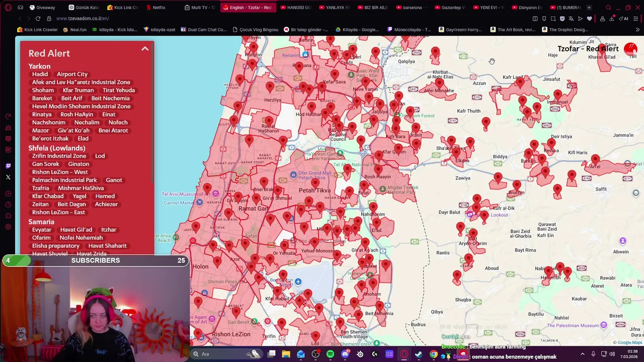Open browsing history from sidebar clock icon

8,205
